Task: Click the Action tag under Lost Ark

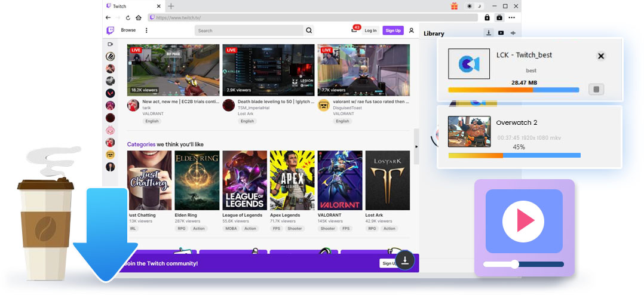Action: tap(390, 229)
